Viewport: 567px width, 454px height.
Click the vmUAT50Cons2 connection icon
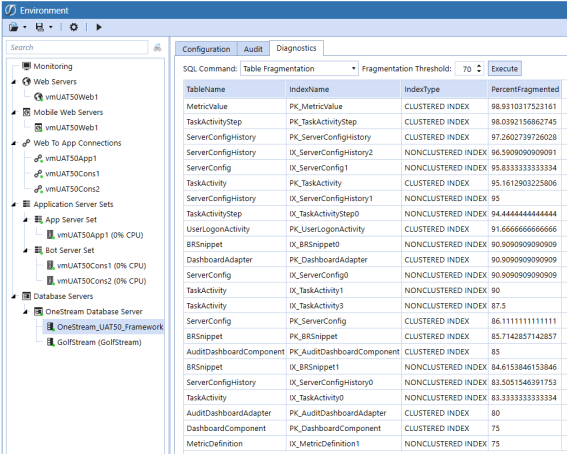click(x=38, y=189)
